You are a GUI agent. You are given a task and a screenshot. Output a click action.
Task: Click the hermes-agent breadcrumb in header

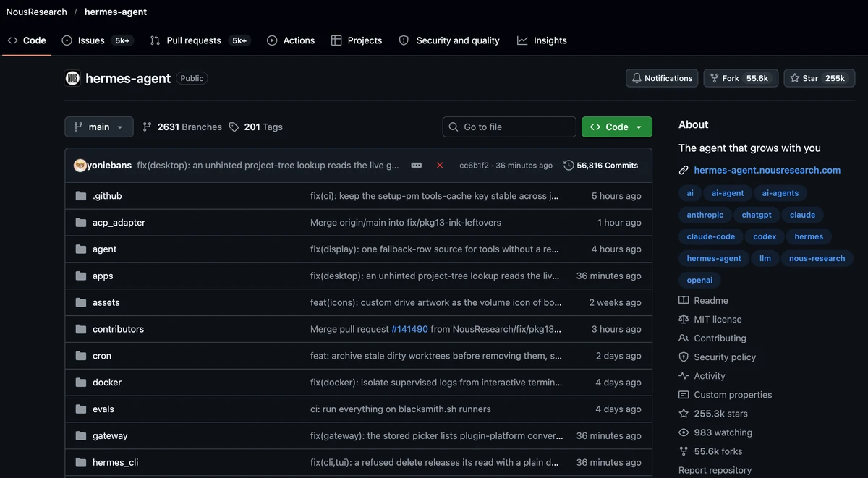116,12
